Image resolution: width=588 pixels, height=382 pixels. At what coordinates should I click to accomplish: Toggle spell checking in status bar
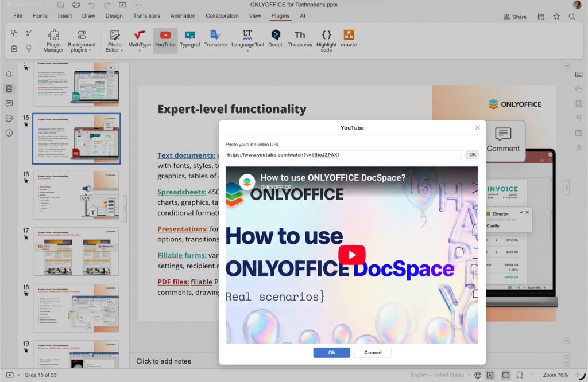coord(490,375)
